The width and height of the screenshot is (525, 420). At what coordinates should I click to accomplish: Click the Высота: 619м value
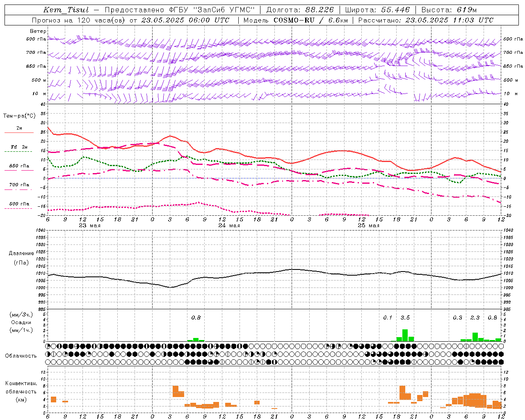pyautogui.click(x=449, y=10)
